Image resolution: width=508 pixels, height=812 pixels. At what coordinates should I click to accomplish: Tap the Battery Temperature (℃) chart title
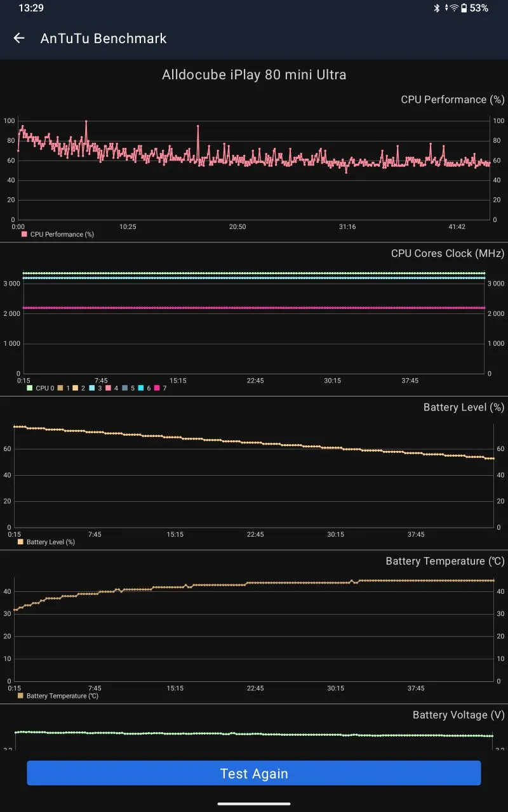[x=445, y=561]
